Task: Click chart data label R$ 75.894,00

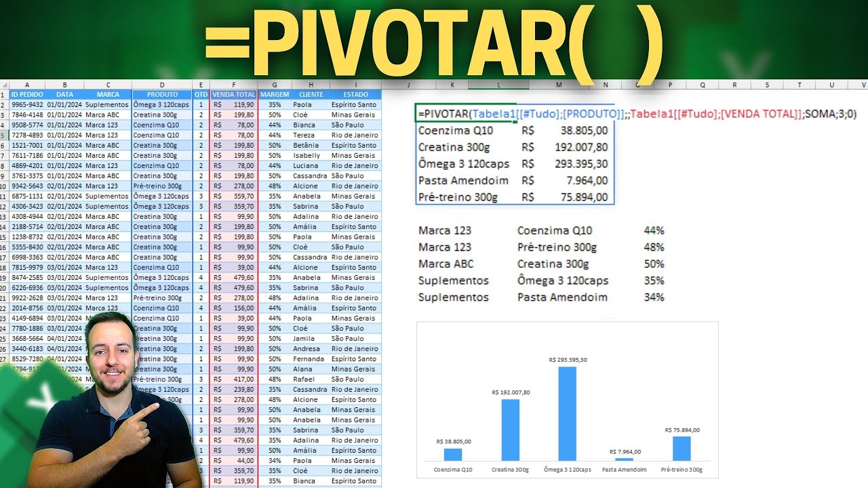Action: (682, 430)
